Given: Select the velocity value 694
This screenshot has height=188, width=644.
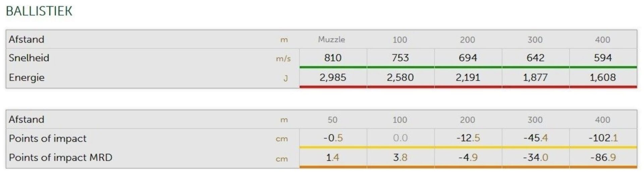Looking at the screenshot, I should click(468, 58).
